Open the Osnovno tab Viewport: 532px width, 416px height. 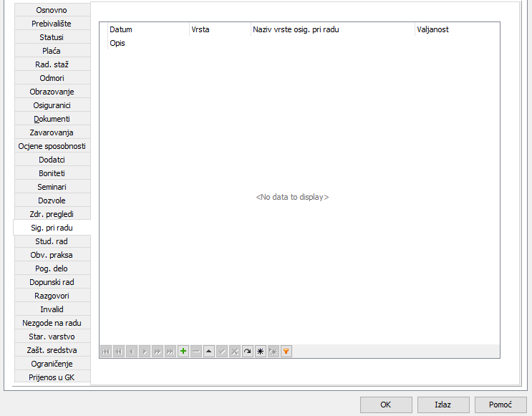[52, 10]
